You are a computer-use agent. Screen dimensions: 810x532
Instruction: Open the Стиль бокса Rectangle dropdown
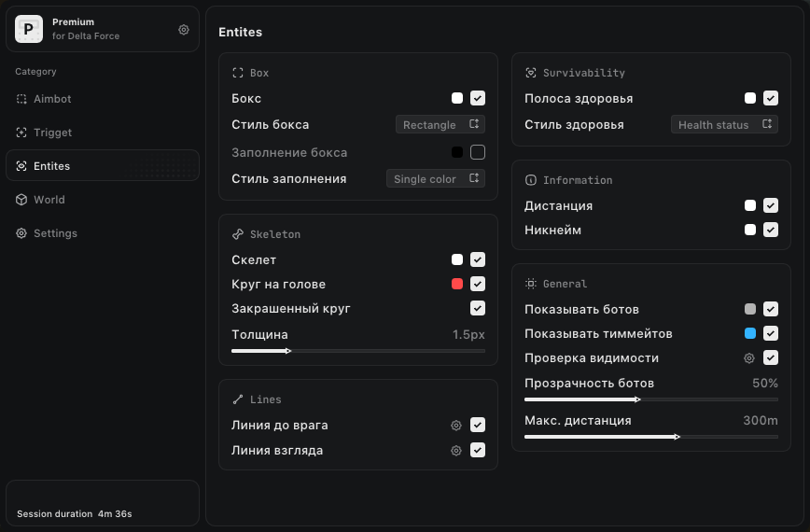(440, 124)
